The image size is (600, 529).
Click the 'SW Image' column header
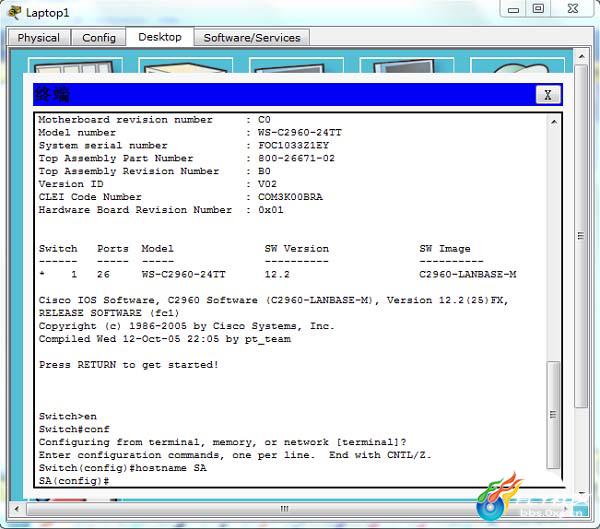pyautogui.click(x=445, y=249)
